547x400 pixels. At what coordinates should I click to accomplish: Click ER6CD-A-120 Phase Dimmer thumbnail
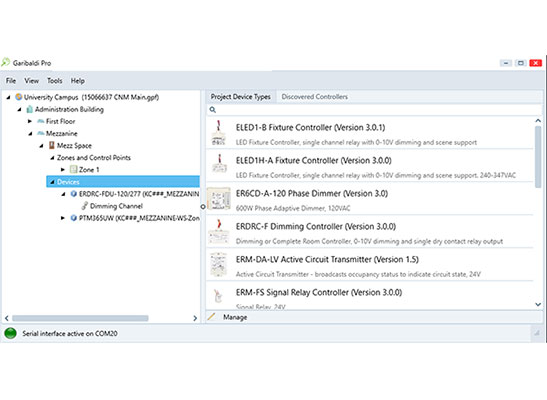218,199
